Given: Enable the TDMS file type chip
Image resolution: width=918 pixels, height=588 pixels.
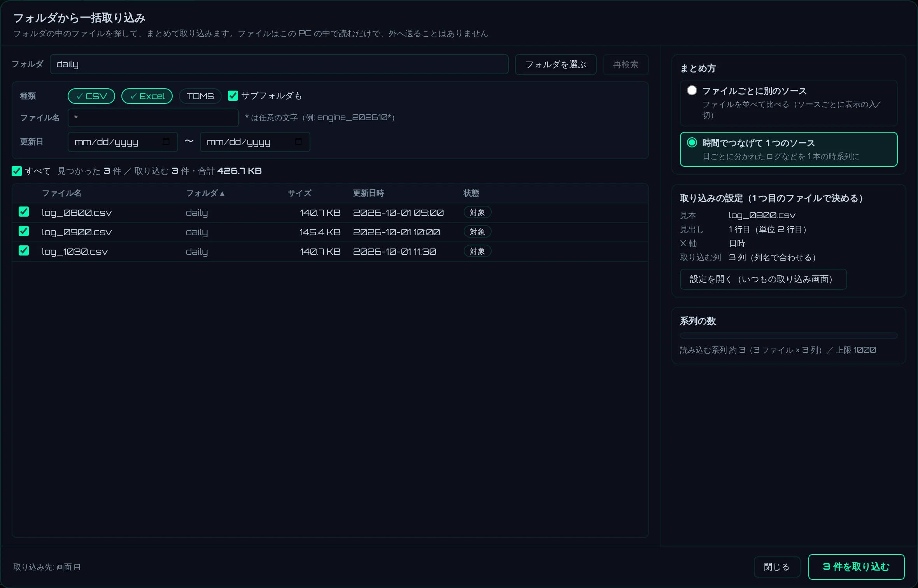Looking at the screenshot, I should [x=200, y=96].
